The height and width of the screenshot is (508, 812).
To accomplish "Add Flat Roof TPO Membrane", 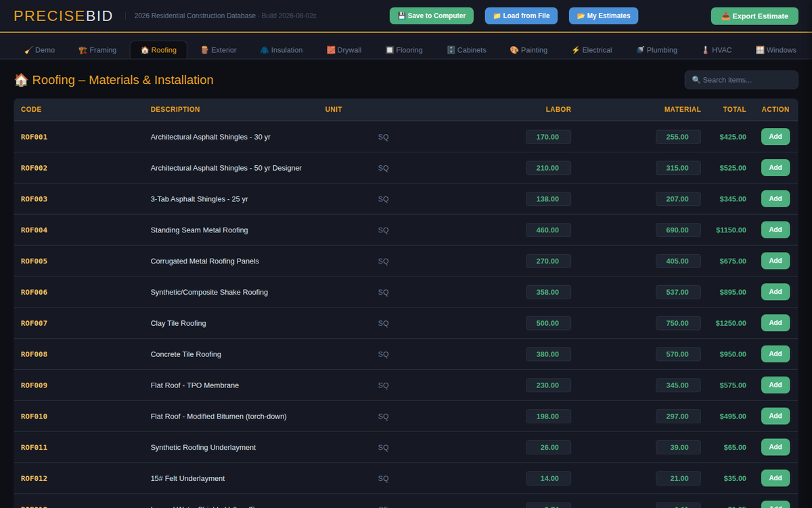I will (x=775, y=385).
